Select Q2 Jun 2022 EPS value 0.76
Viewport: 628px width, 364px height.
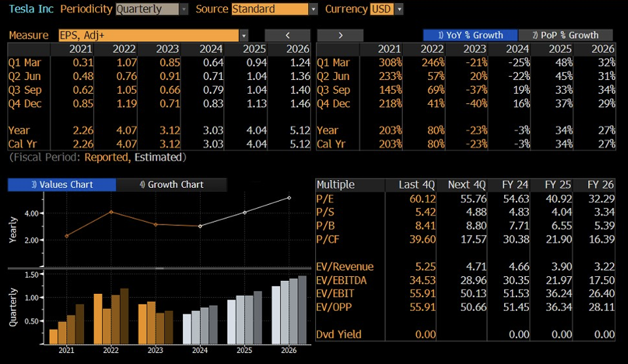[x=127, y=77]
